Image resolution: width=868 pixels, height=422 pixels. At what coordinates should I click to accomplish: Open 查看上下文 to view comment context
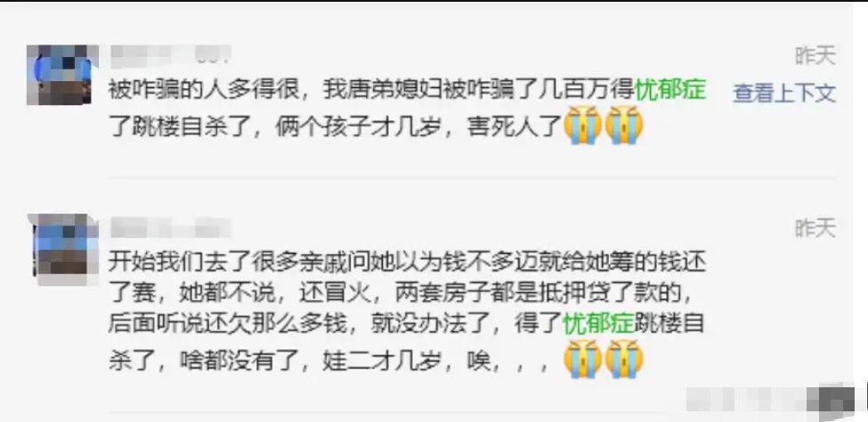783,93
